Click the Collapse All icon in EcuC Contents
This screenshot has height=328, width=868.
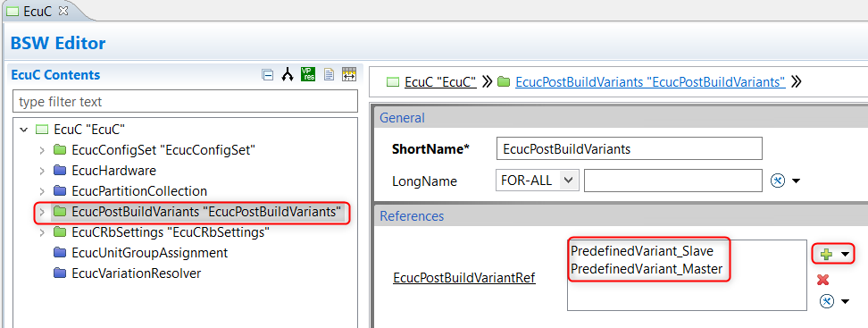[x=267, y=75]
